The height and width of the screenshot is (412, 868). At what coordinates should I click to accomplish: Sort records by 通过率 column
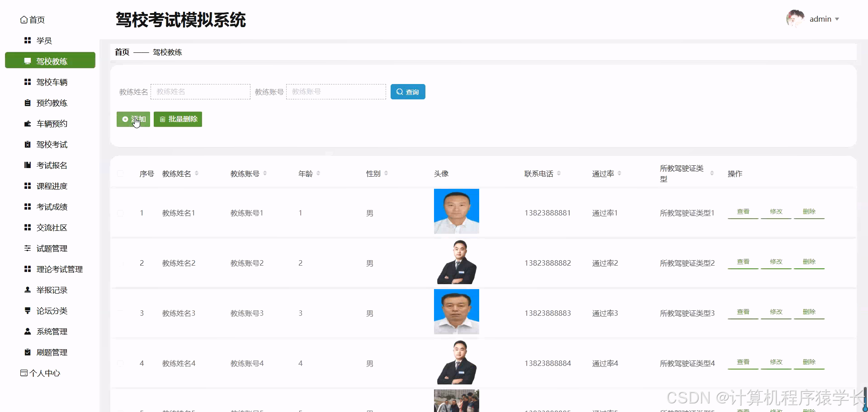619,173
